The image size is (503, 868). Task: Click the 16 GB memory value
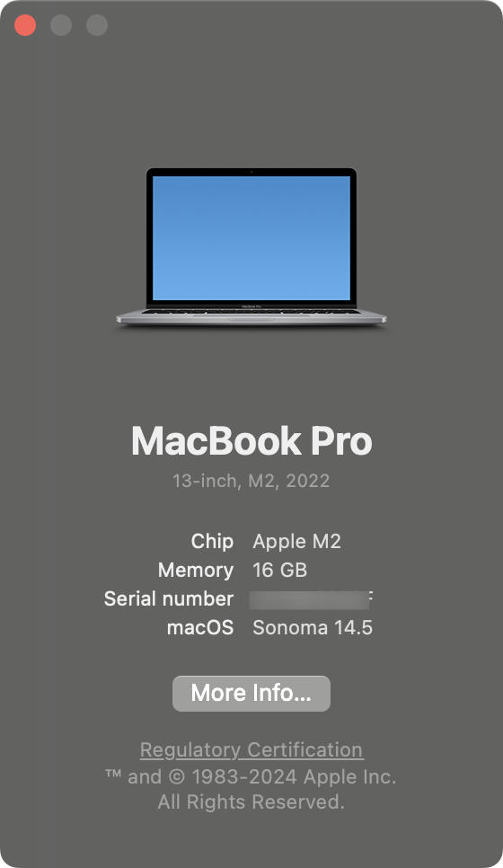coord(279,571)
